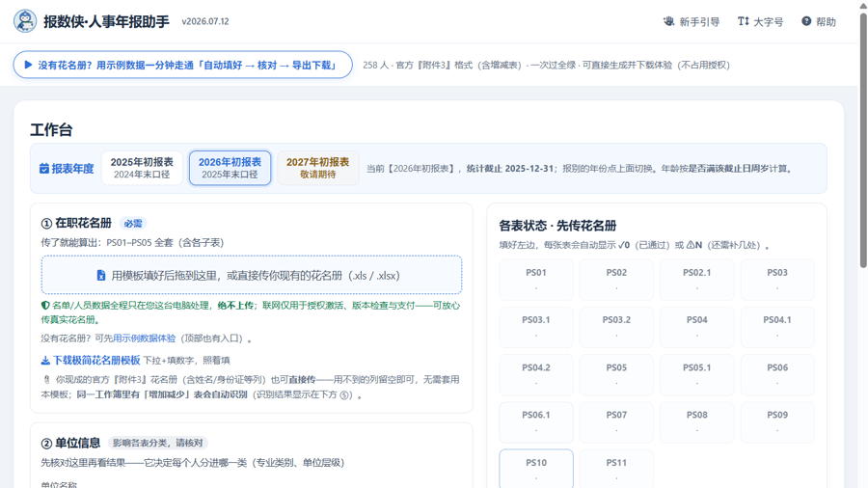Viewport: 868px width, 488px height.
Task: Open the PS08 status card
Action: click(x=697, y=422)
